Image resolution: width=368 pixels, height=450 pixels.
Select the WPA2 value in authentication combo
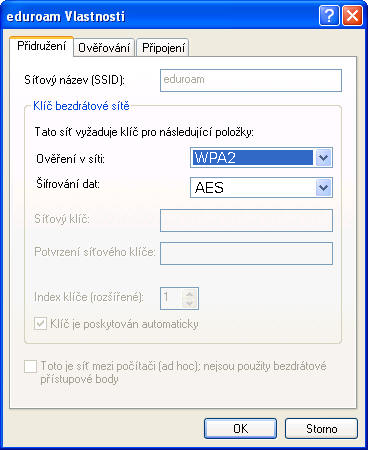click(253, 157)
